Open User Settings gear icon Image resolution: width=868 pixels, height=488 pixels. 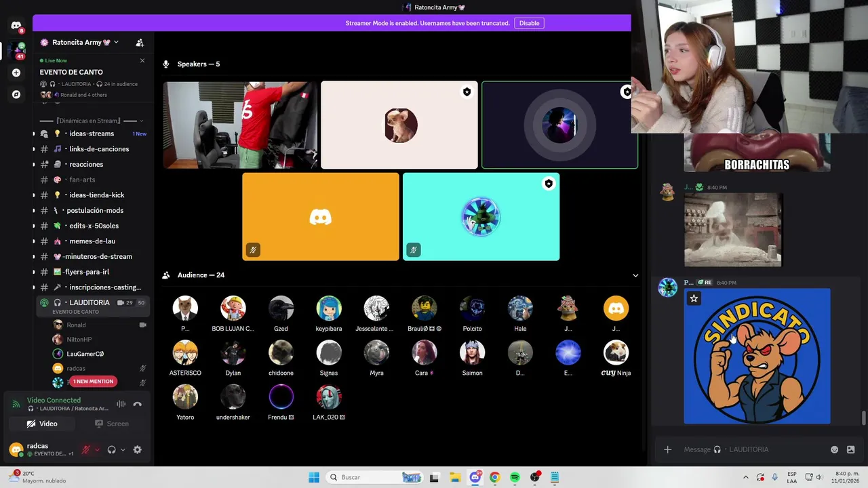[x=137, y=449]
